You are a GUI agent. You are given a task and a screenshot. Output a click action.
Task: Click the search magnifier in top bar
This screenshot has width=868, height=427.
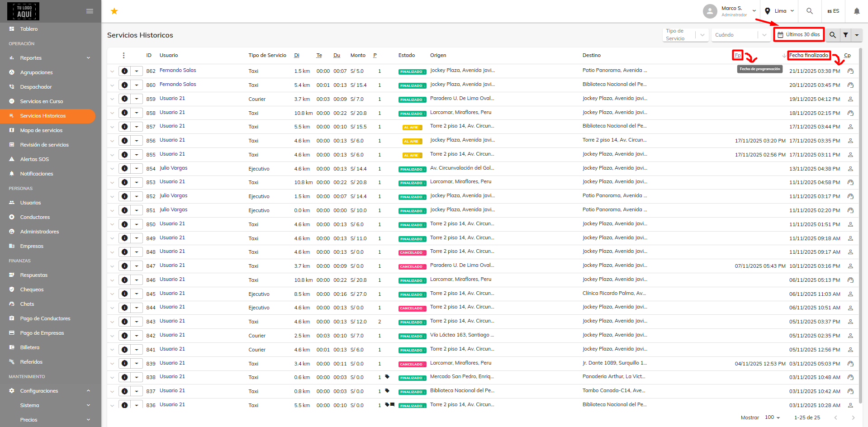click(810, 11)
